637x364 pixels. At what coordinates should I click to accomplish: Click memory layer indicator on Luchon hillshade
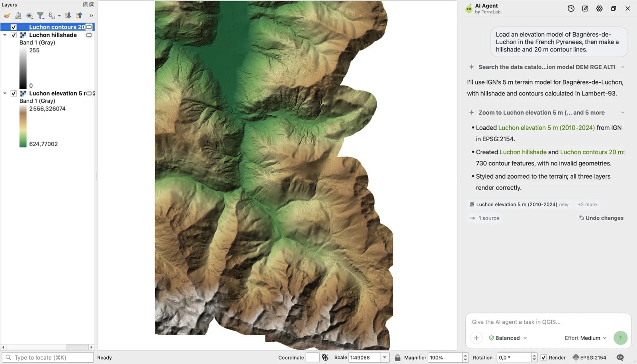coord(89,35)
